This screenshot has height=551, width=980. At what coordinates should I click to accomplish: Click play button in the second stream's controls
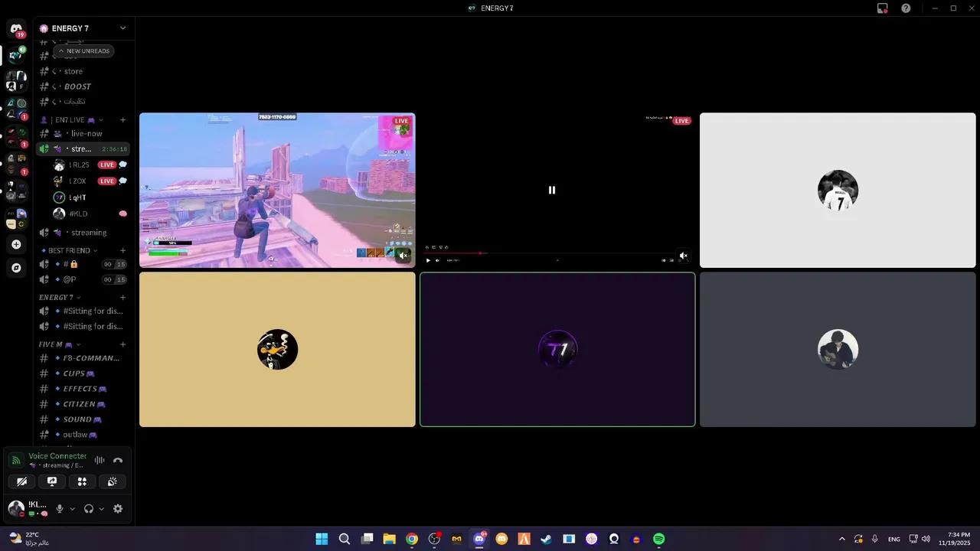point(428,260)
